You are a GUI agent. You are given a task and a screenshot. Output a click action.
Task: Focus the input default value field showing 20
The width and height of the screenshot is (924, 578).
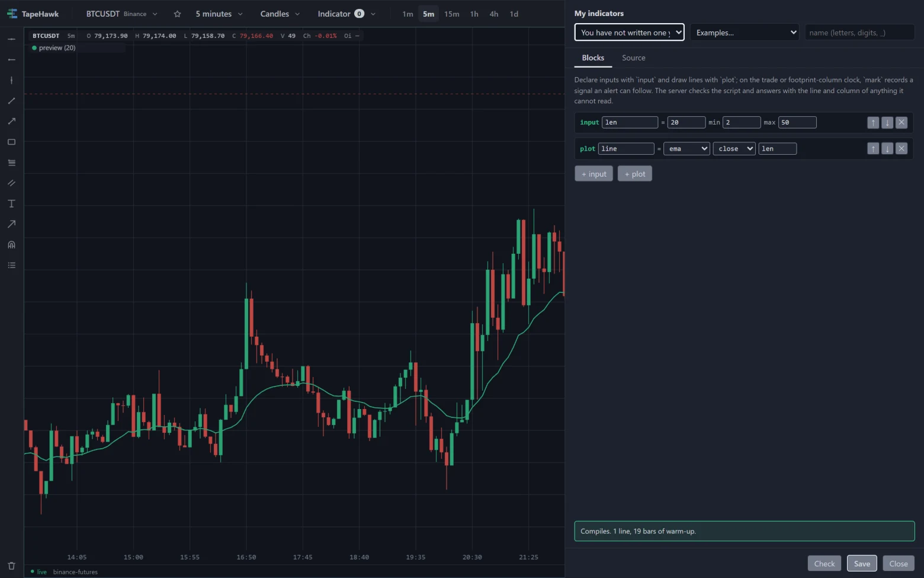tap(686, 123)
